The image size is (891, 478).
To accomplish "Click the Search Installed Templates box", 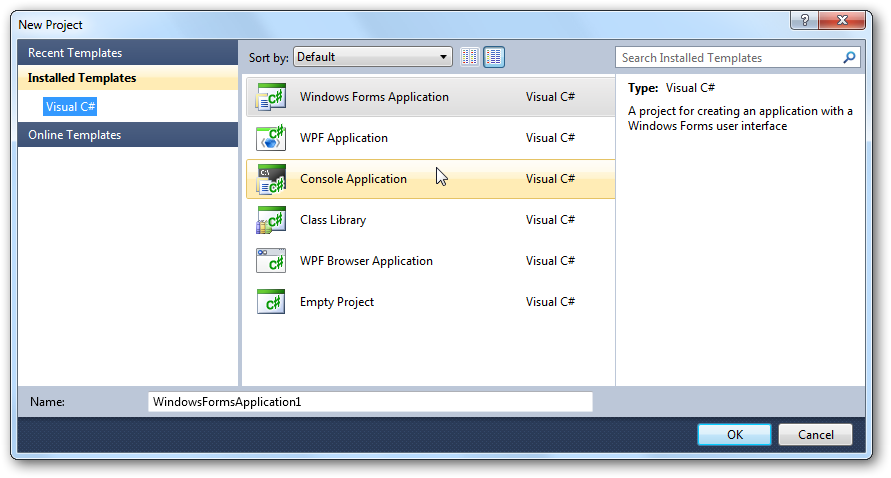I will click(730, 58).
